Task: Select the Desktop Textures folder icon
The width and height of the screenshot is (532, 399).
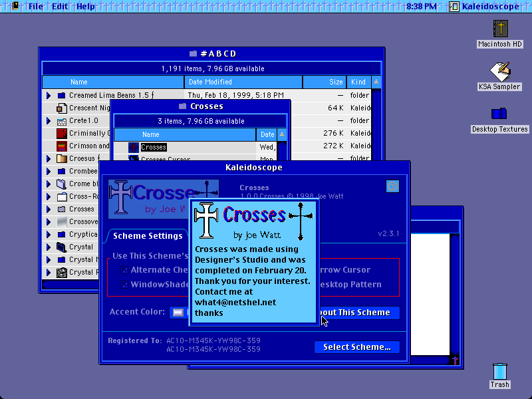Action: (x=499, y=114)
